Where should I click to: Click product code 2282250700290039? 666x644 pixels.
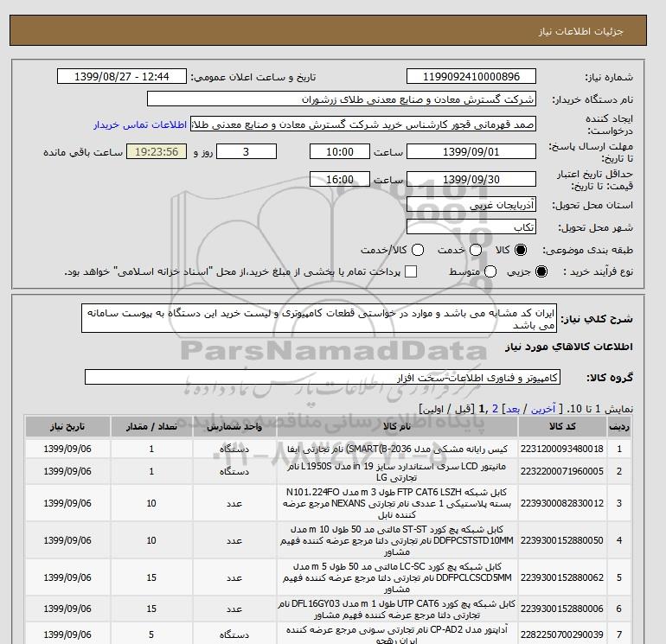tap(562, 634)
